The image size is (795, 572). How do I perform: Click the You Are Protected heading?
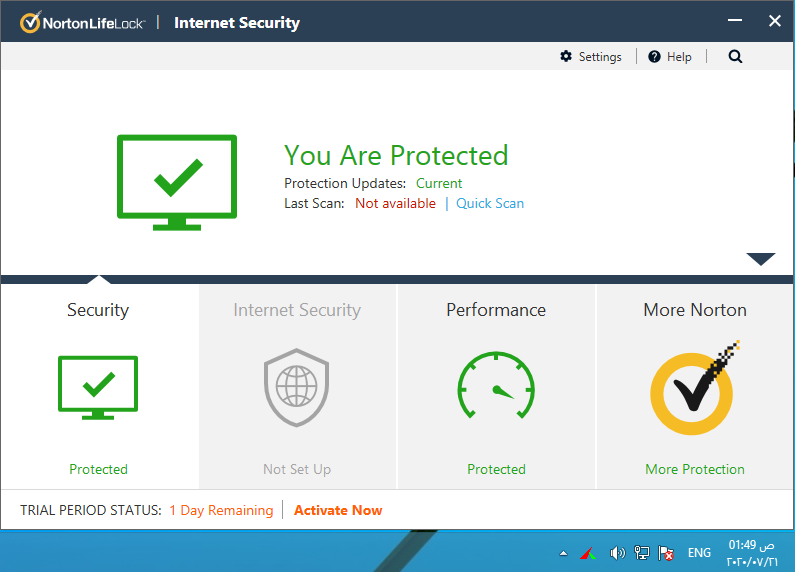[x=396, y=155]
